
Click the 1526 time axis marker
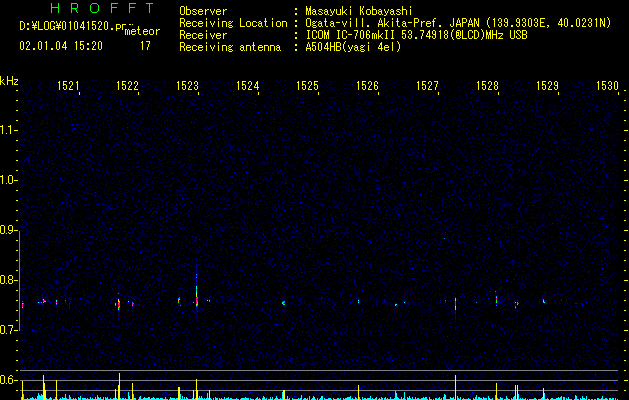(x=367, y=86)
